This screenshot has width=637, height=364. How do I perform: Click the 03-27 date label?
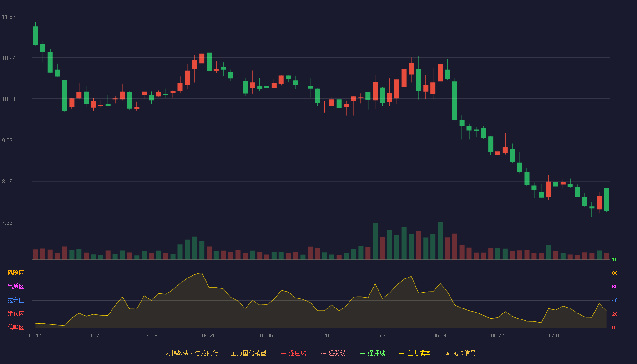click(93, 335)
